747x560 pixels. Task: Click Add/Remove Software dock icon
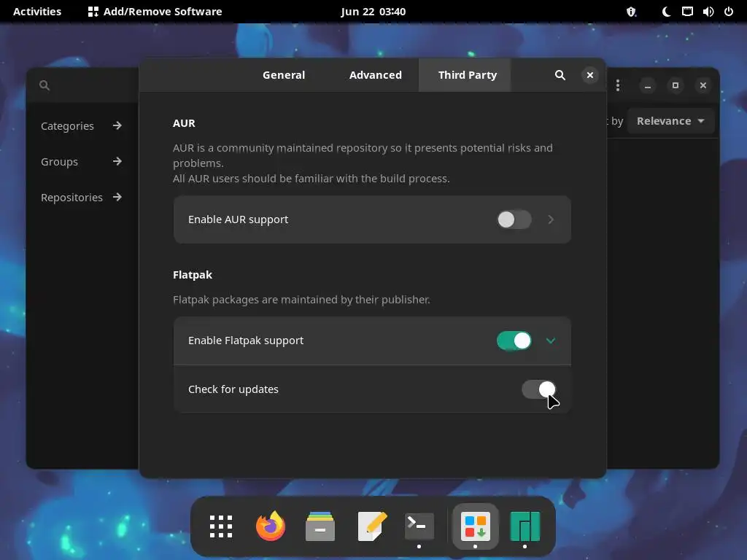(x=476, y=526)
